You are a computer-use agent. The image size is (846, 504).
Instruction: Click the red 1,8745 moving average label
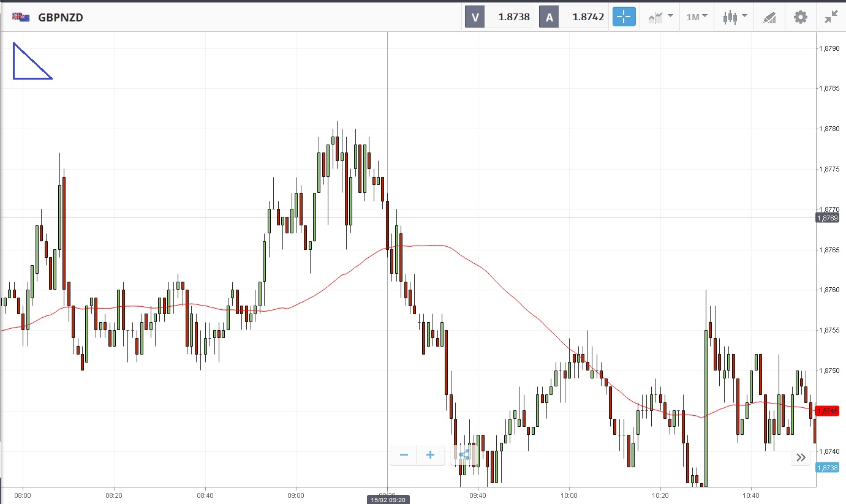tap(827, 411)
